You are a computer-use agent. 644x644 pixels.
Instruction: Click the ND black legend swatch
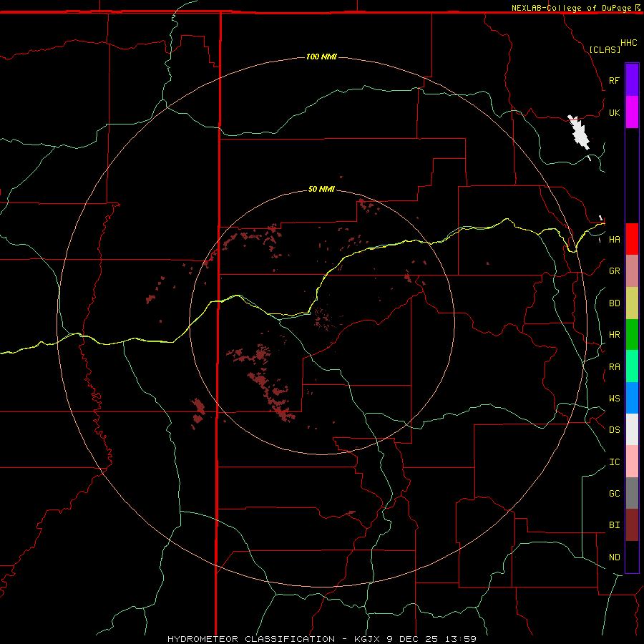(x=632, y=557)
